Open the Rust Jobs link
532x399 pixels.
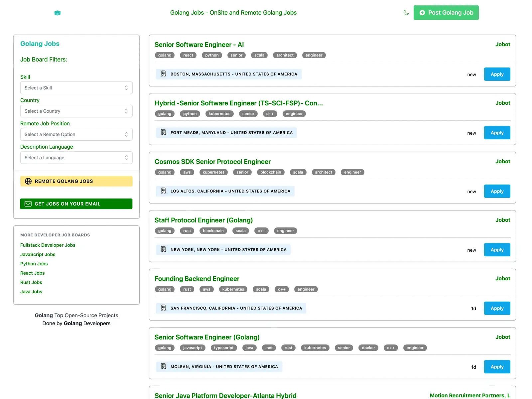click(31, 282)
